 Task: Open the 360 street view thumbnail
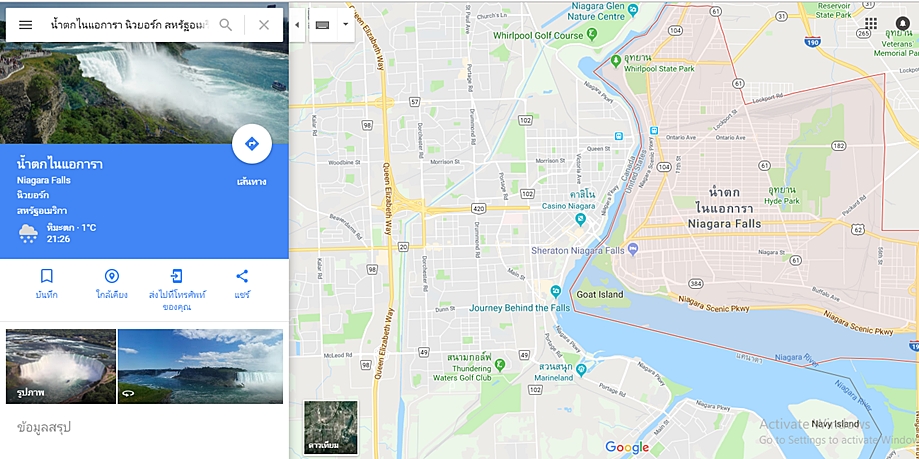pos(200,366)
